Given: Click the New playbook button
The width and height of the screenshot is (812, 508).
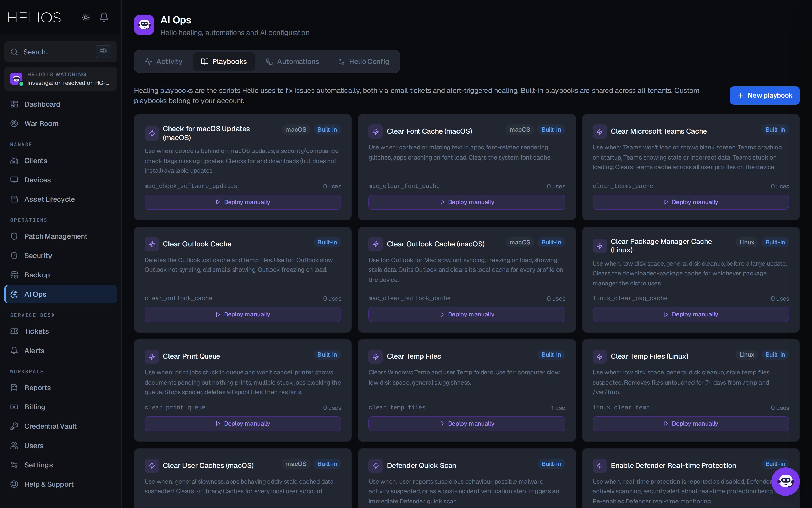Looking at the screenshot, I should pos(764,96).
